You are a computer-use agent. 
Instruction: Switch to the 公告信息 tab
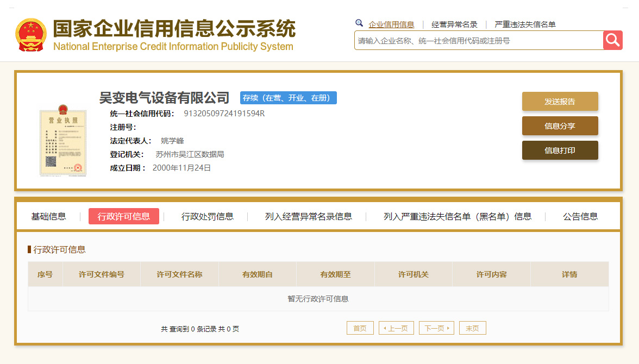click(x=580, y=216)
